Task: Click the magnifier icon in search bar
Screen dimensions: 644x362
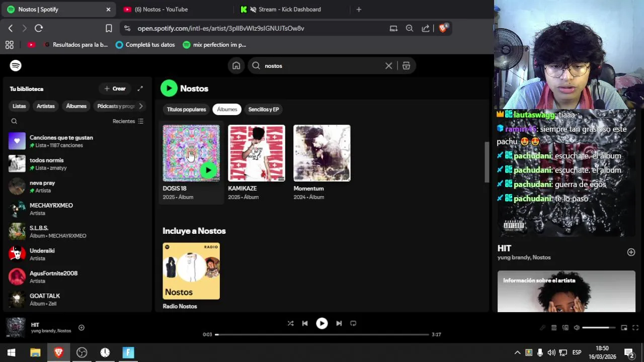Action: pyautogui.click(x=256, y=66)
